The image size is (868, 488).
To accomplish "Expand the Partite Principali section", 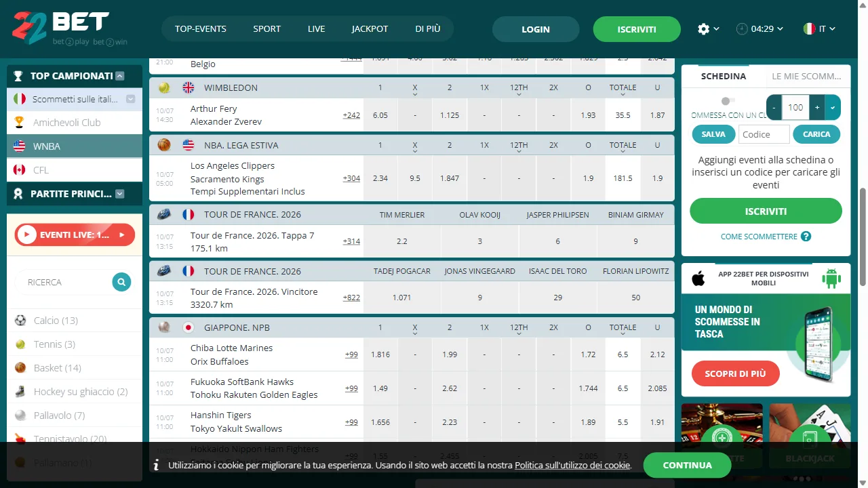I will [x=120, y=194].
